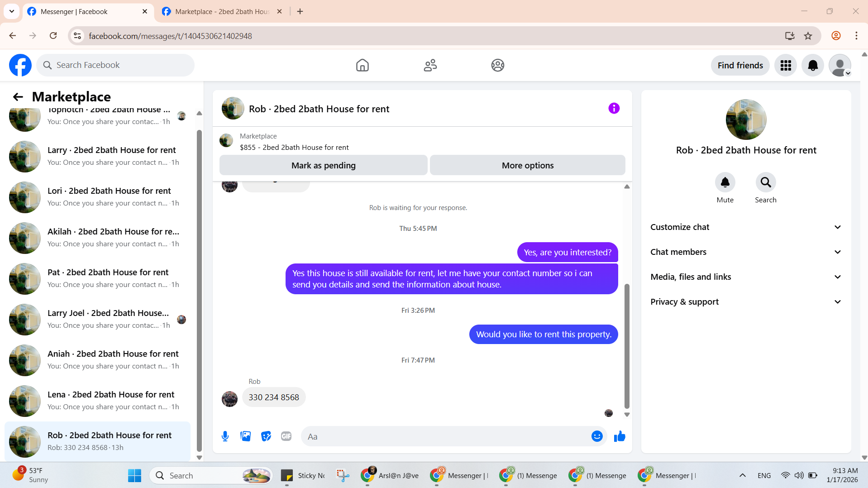Image resolution: width=868 pixels, height=488 pixels.
Task: Expand Customize chat section
Action: (x=746, y=227)
